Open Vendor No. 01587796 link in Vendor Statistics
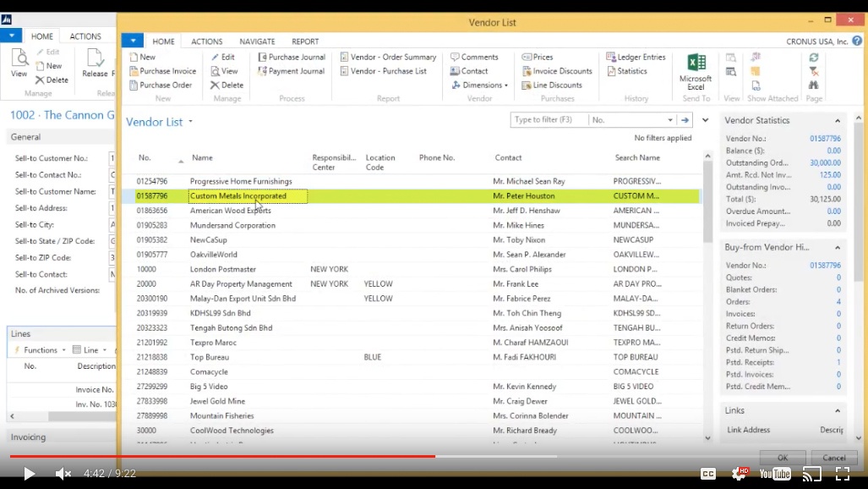Viewport: 868px width, 489px height. point(825,139)
